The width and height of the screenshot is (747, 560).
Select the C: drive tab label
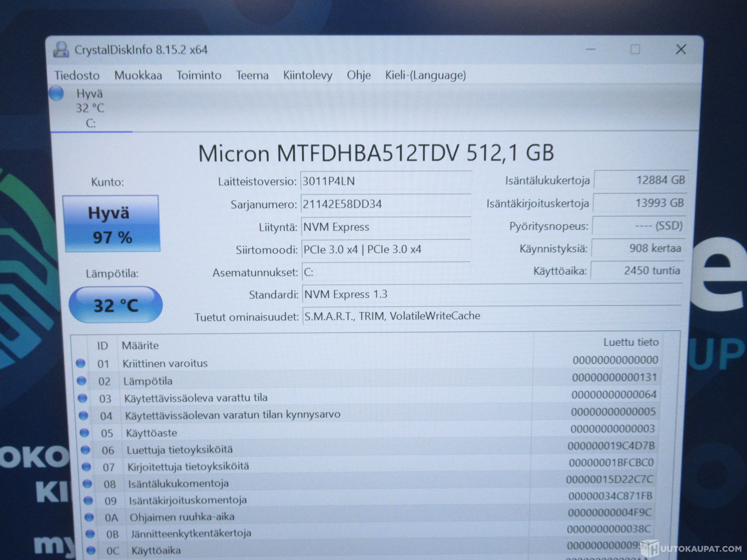(90, 124)
